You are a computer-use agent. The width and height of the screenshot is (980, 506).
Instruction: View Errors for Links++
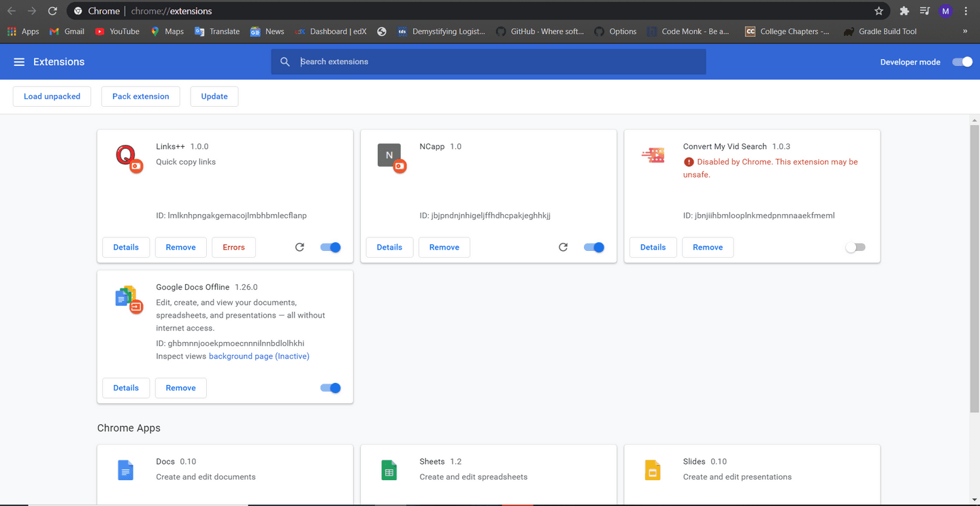point(233,248)
